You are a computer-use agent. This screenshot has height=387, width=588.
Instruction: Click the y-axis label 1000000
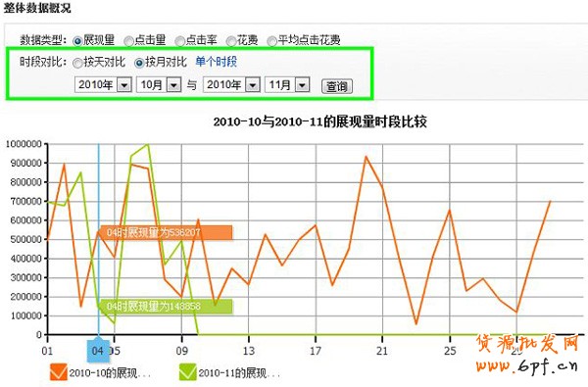pos(24,144)
